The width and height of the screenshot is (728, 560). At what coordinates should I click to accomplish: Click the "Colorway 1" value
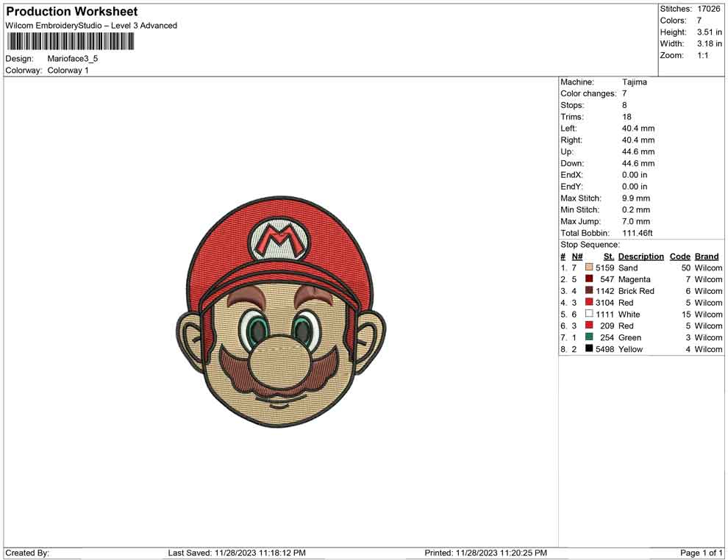(x=68, y=71)
